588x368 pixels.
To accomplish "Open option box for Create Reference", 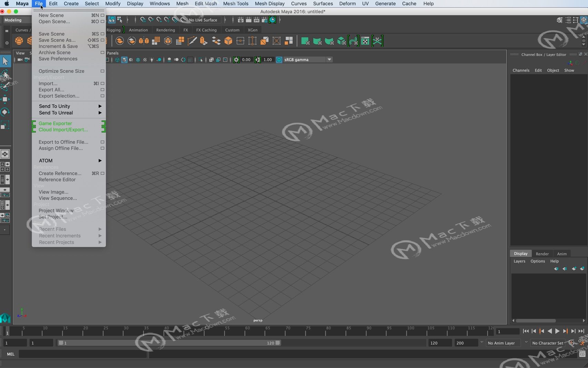I will 102,173.
